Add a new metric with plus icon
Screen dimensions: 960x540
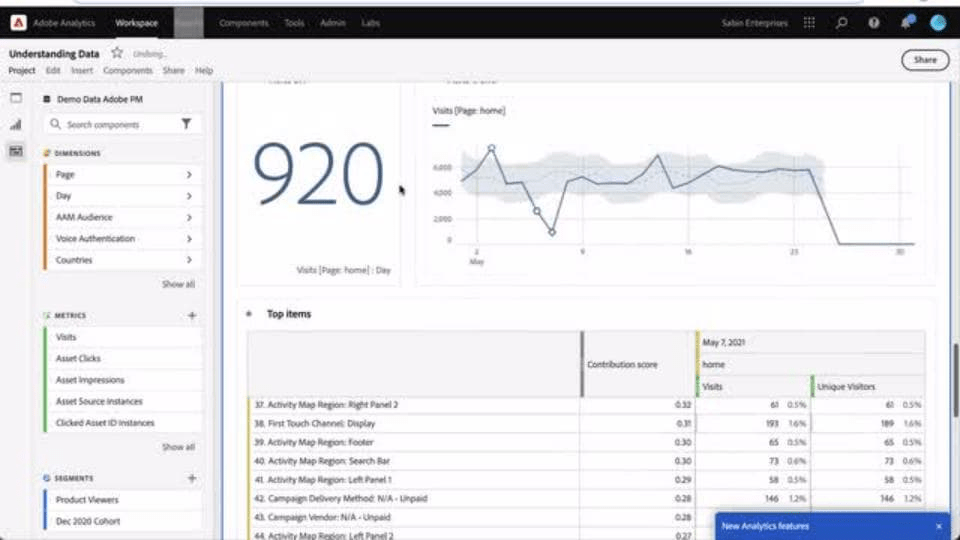point(192,316)
